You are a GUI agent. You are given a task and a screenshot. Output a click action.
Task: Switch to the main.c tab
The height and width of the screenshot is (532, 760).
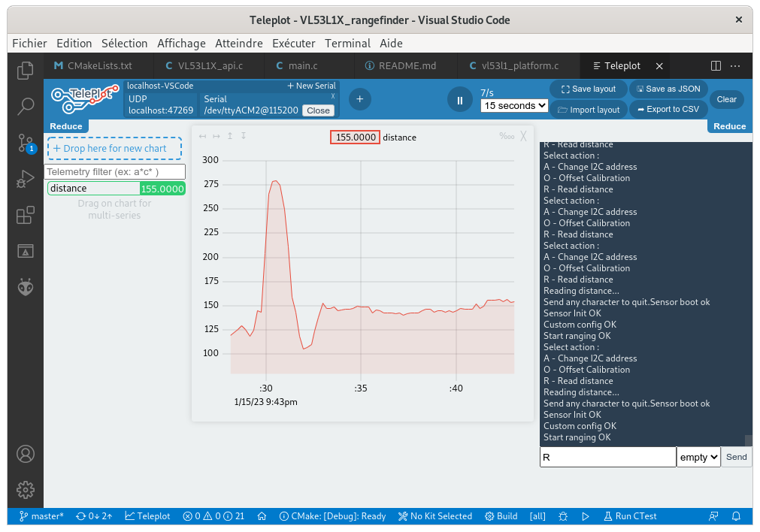coord(309,66)
